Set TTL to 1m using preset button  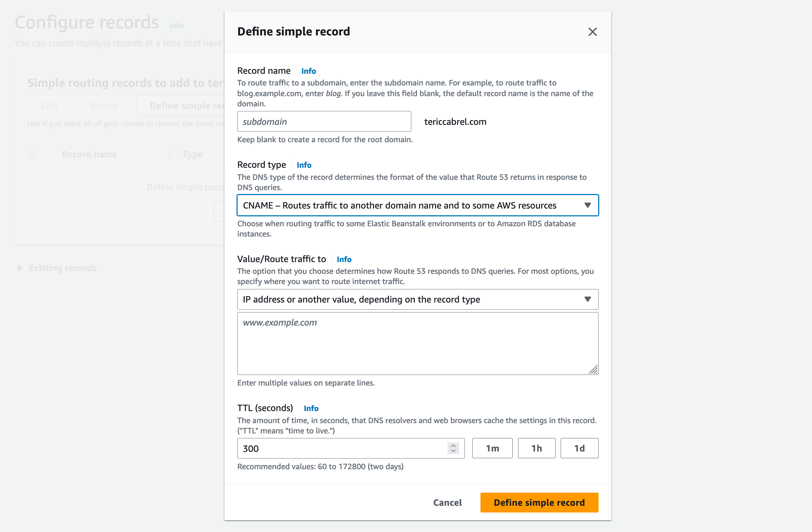pos(492,448)
